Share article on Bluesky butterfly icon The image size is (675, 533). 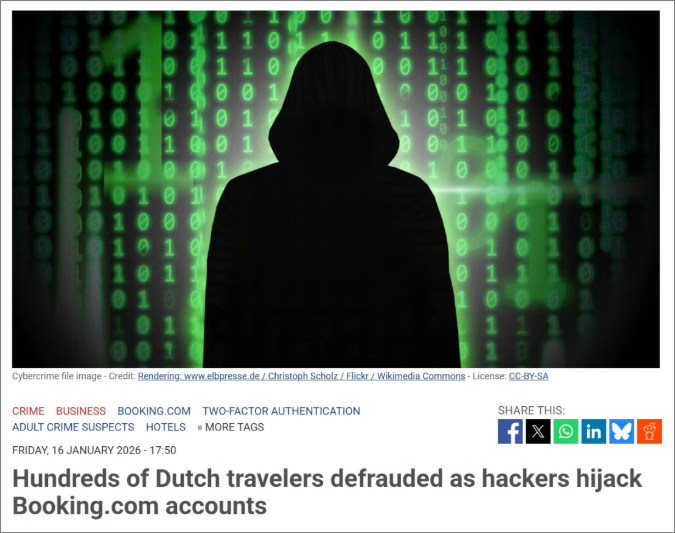click(x=622, y=431)
